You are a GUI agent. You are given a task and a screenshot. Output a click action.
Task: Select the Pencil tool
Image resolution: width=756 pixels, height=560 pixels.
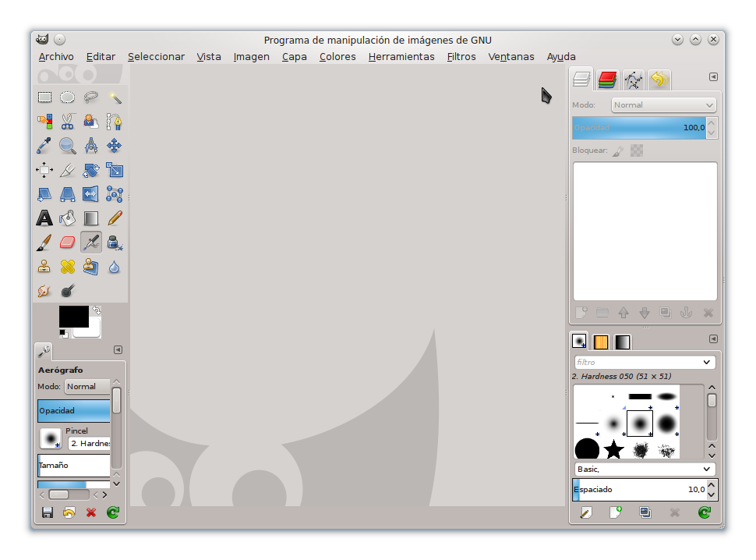point(115,218)
